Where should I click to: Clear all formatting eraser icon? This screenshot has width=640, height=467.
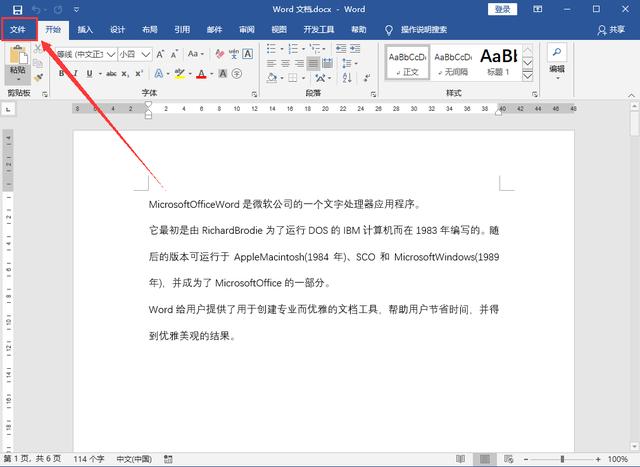(x=220, y=54)
